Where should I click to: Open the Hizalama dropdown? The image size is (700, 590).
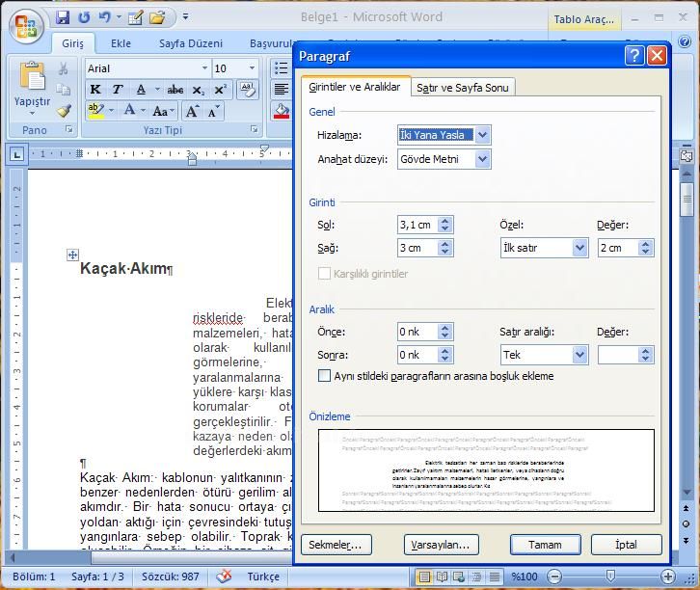[x=483, y=135]
